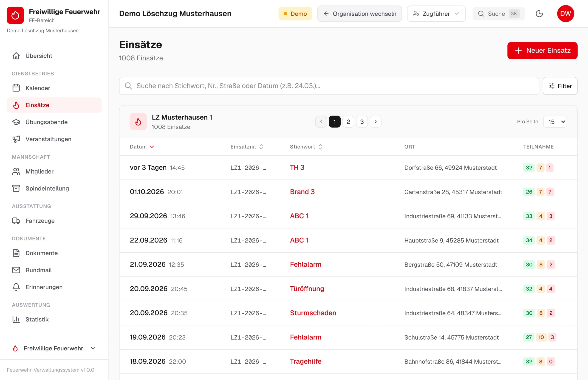Screen dimensions: 588x380
Task: Click the Demo status badge
Action: click(295, 14)
